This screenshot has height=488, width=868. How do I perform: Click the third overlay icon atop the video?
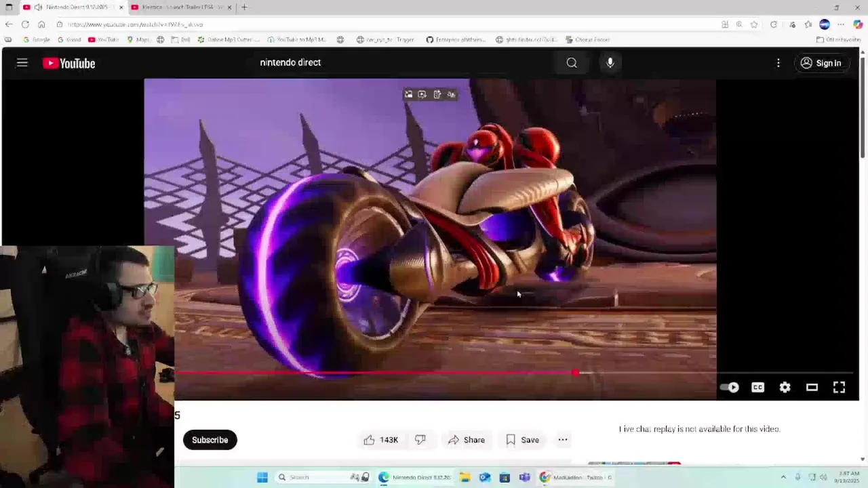[x=437, y=94]
